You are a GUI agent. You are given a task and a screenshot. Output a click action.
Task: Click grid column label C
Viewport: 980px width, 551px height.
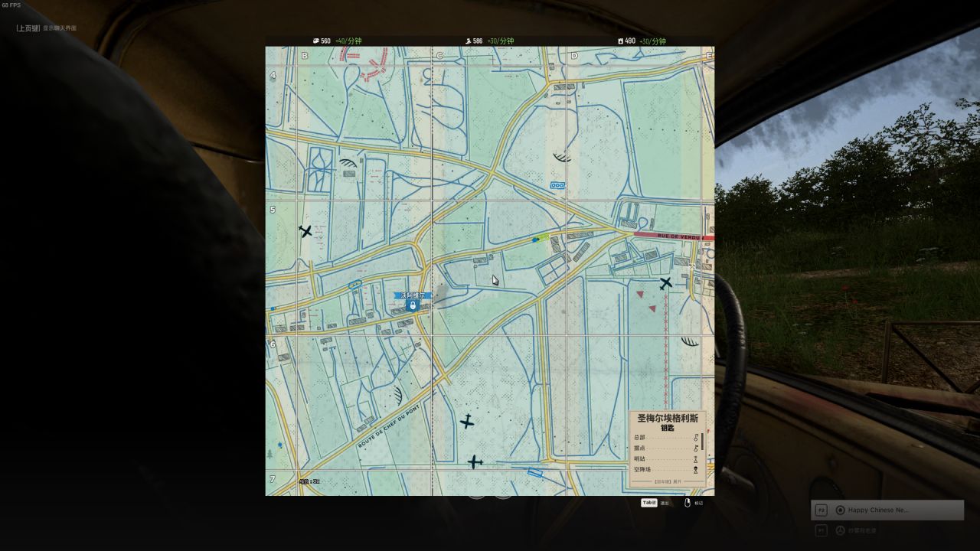point(439,55)
